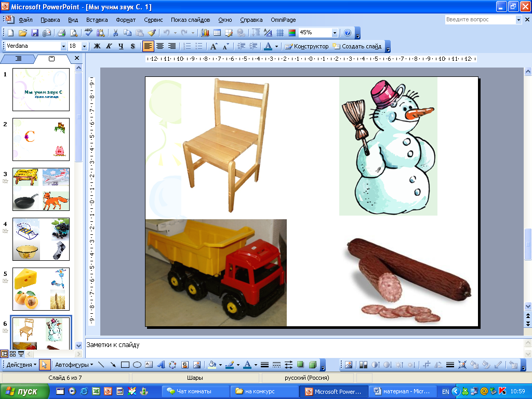Toggle bold formatting (Ж)
Screen dimensions: 532x399
(x=97, y=46)
